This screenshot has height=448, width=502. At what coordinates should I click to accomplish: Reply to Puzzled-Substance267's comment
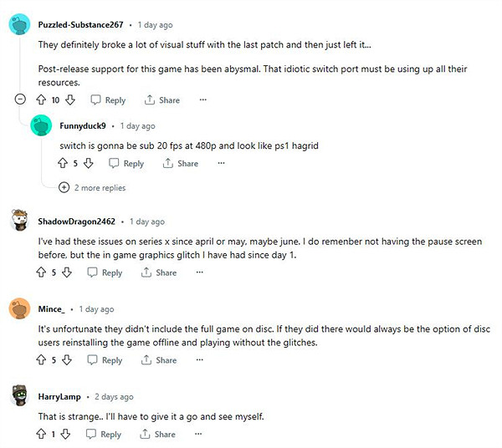(107, 100)
